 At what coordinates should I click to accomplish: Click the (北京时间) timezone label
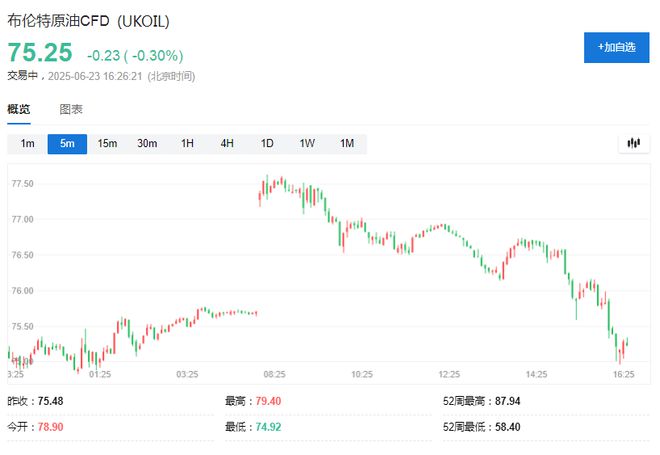(171, 76)
